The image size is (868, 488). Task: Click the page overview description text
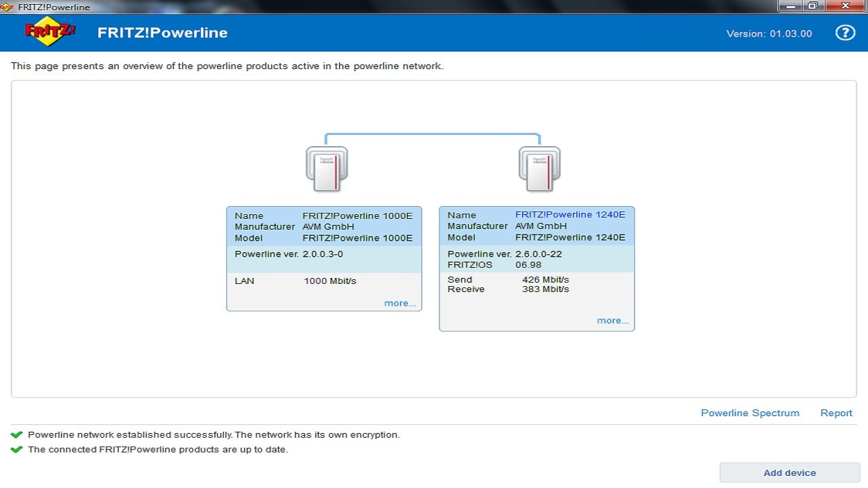click(x=227, y=66)
